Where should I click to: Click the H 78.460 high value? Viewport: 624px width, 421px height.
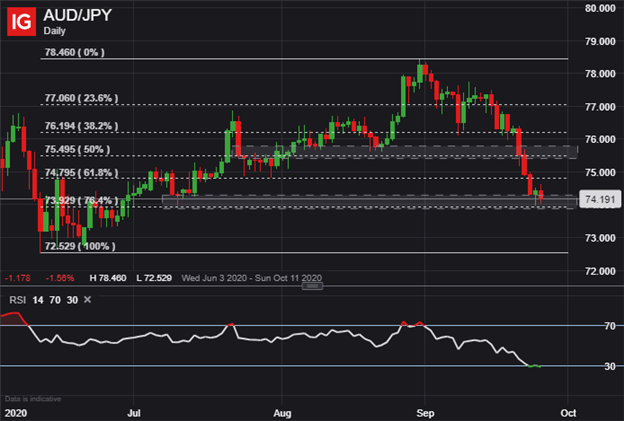[x=108, y=278]
